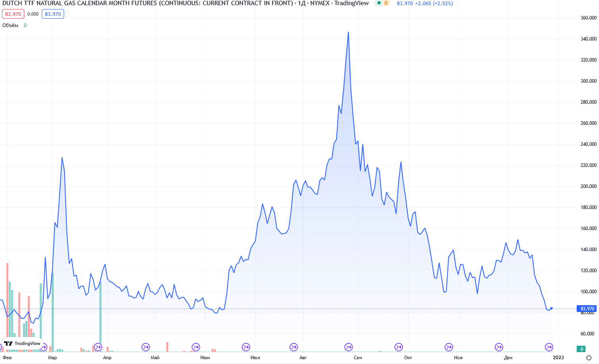599x364 pixels.
Task: Click contract rollover marker left of Окт
Action: pos(399,347)
